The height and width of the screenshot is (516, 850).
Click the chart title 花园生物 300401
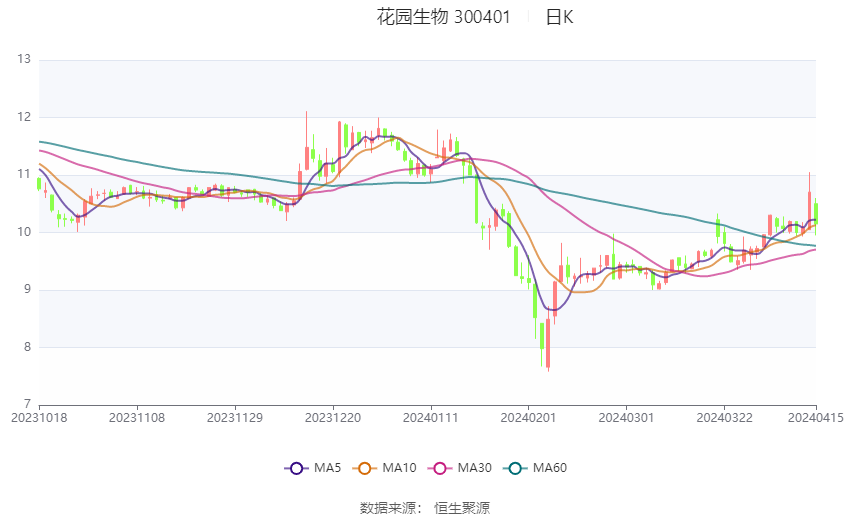(x=443, y=17)
